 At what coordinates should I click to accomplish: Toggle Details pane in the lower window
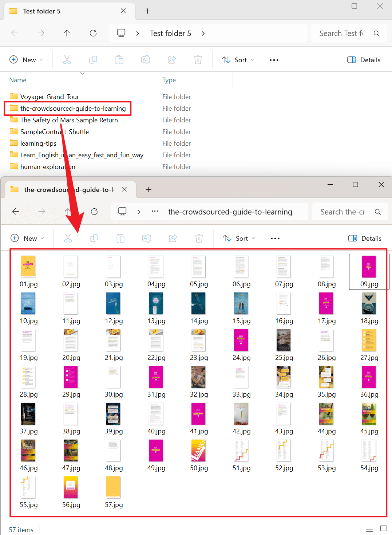pyautogui.click(x=365, y=238)
